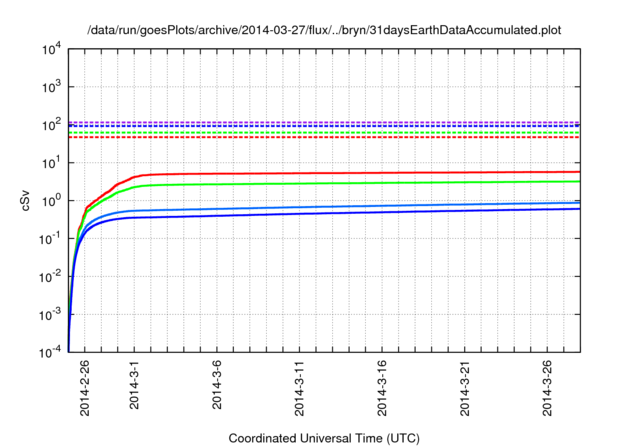
Task: Click the dashed purple limit line
Action: point(324,122)
